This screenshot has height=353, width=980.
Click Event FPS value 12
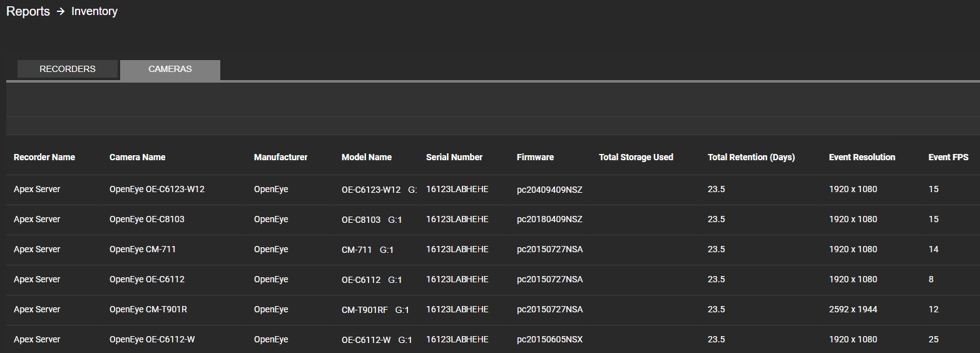point(934,309)
